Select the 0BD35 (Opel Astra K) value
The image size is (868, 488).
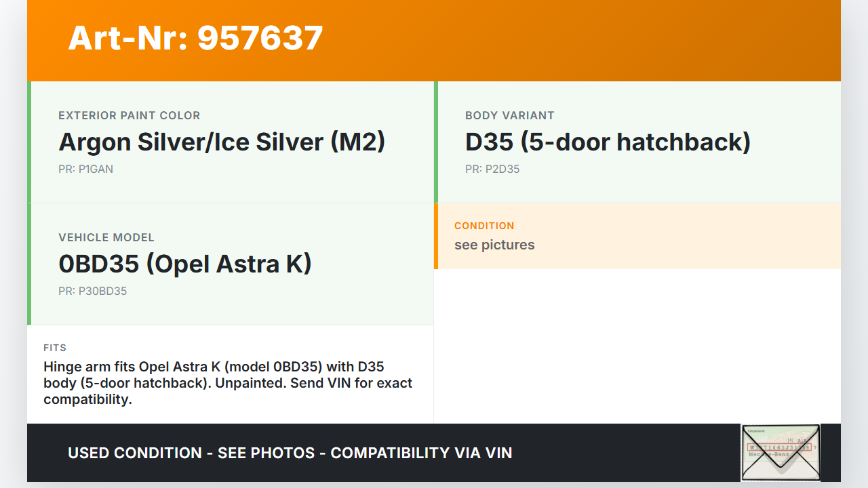[185, 264]
